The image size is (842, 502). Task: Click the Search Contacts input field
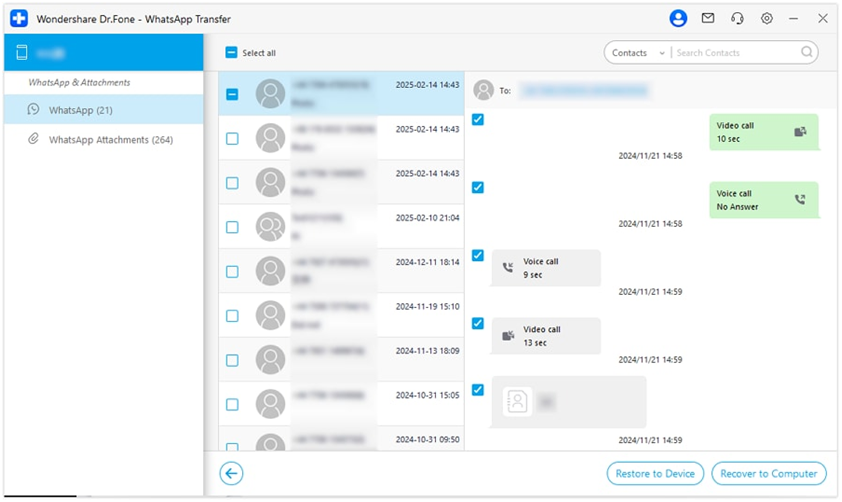(736, 53)
